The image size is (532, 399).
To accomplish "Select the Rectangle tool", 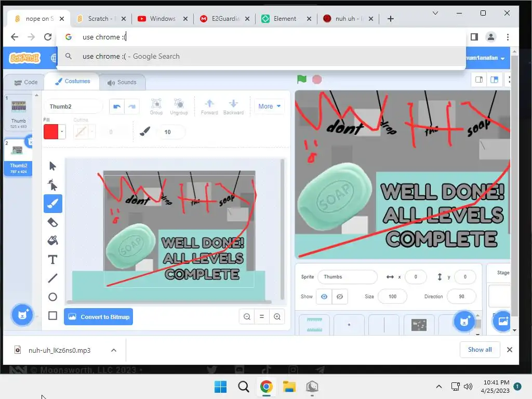I will pyautogui.click(x=52, y=315).
